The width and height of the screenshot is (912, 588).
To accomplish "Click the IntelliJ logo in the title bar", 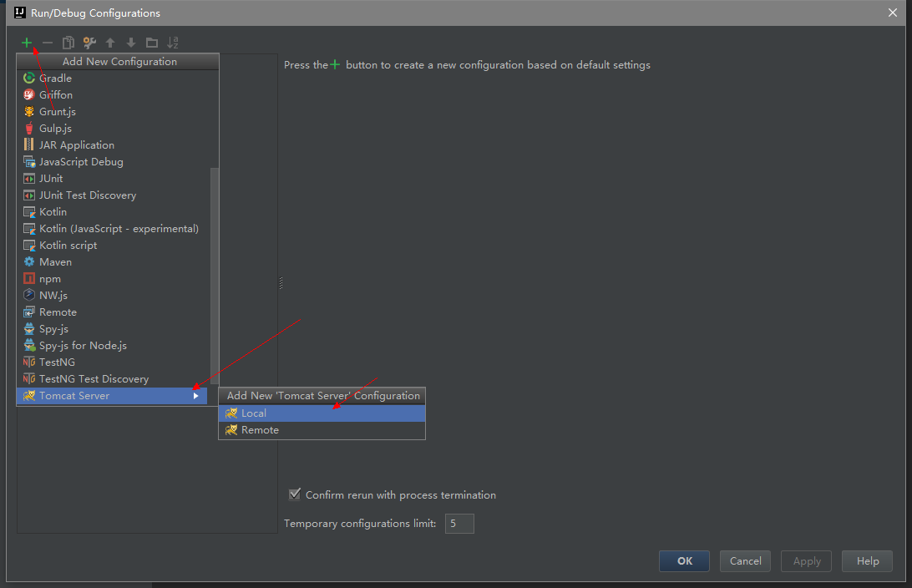I will tap(20, 13).
